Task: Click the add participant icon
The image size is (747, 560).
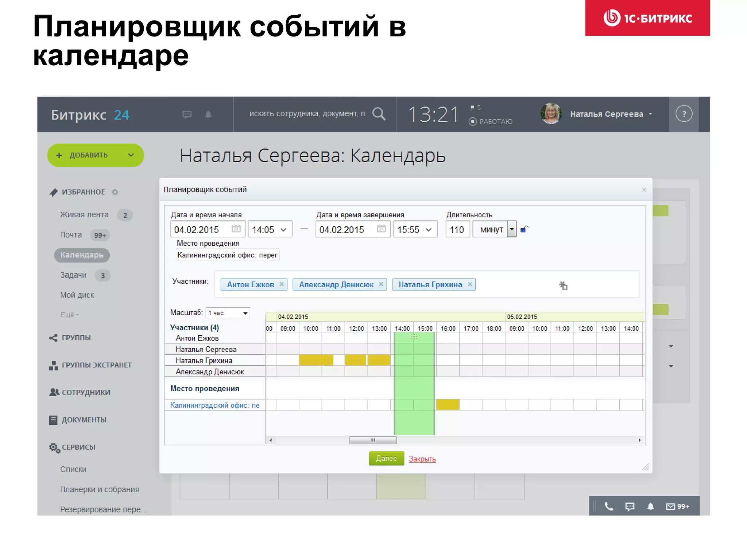Action: (563, 285)
